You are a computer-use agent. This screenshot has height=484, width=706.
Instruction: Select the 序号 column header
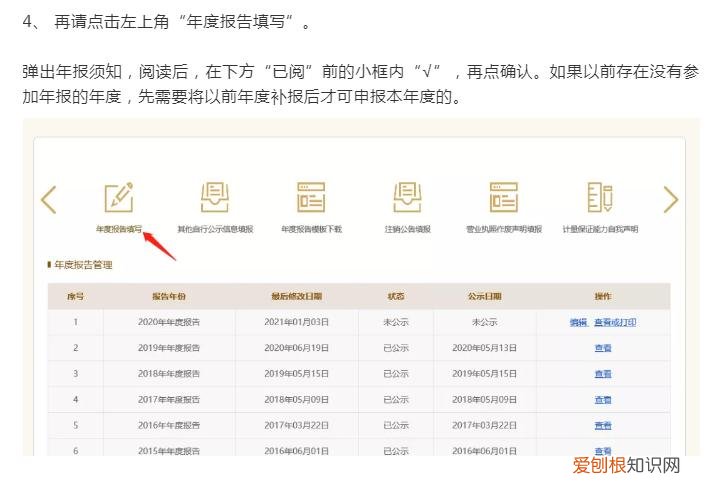tap(75, 296)
